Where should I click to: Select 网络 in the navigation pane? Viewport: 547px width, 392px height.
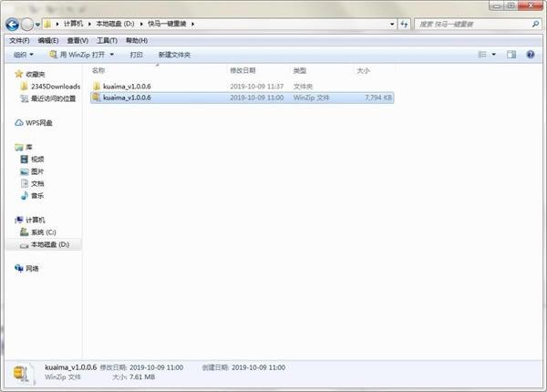pyautogui.click(x=32, y=269)
